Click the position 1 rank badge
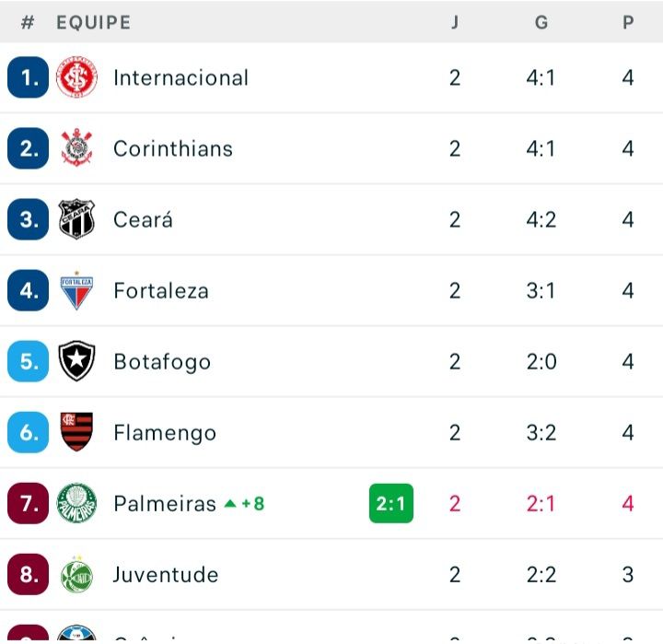Viewport: 663px width, 644px height. [29, 77]
